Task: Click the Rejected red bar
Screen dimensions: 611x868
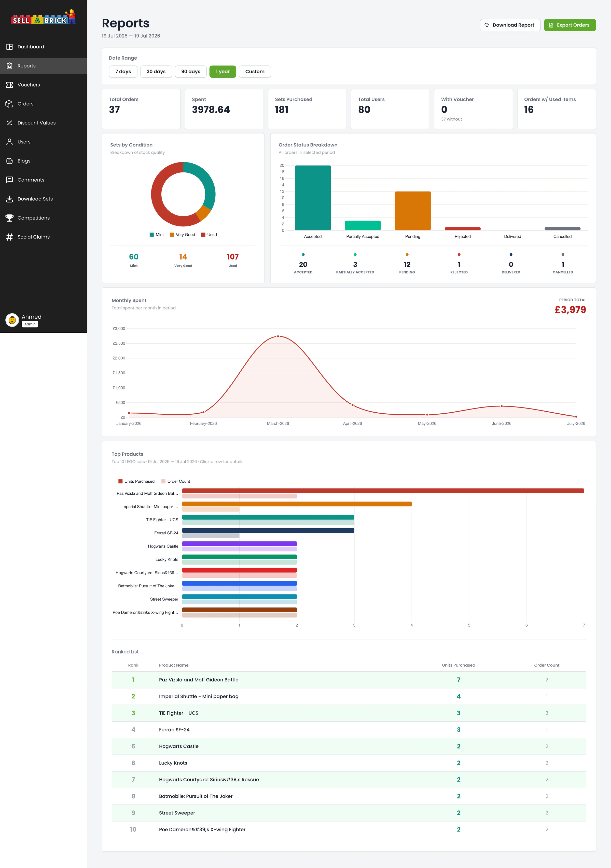Action: point(463,229)
